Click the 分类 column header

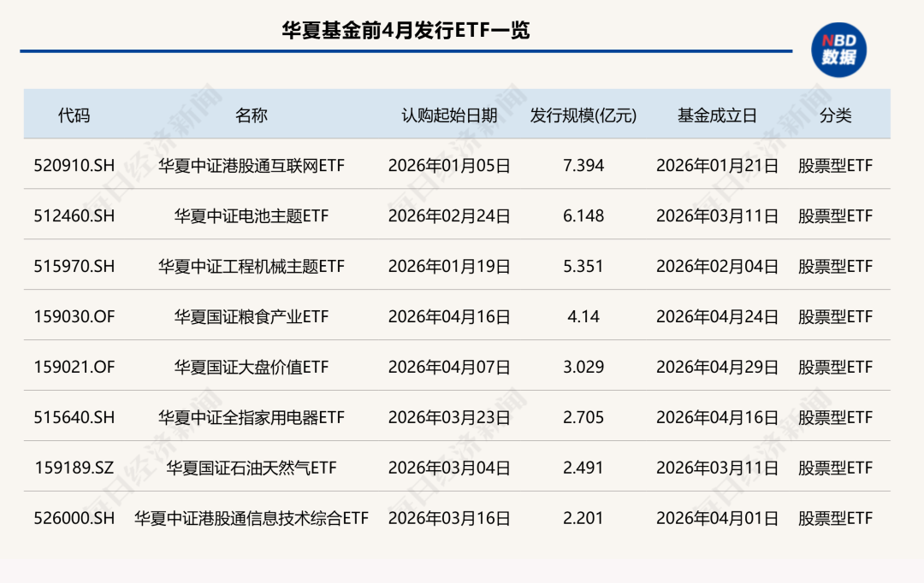click(x=836, y=115)
